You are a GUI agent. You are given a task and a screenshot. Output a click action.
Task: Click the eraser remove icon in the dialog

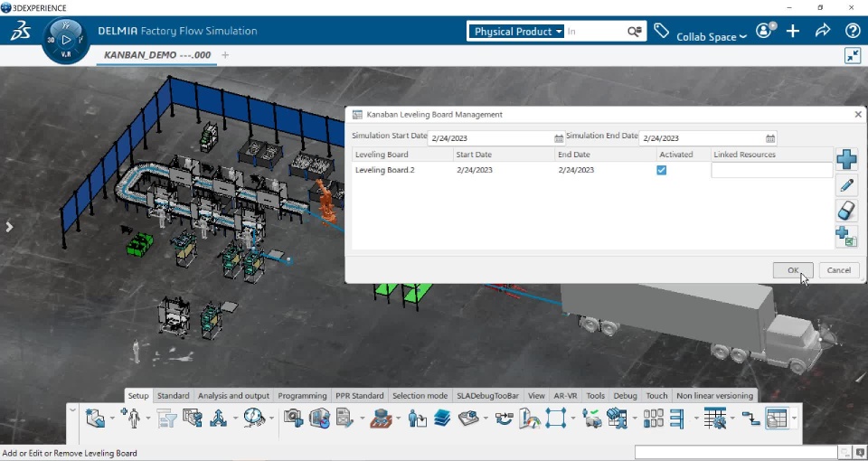846,211
